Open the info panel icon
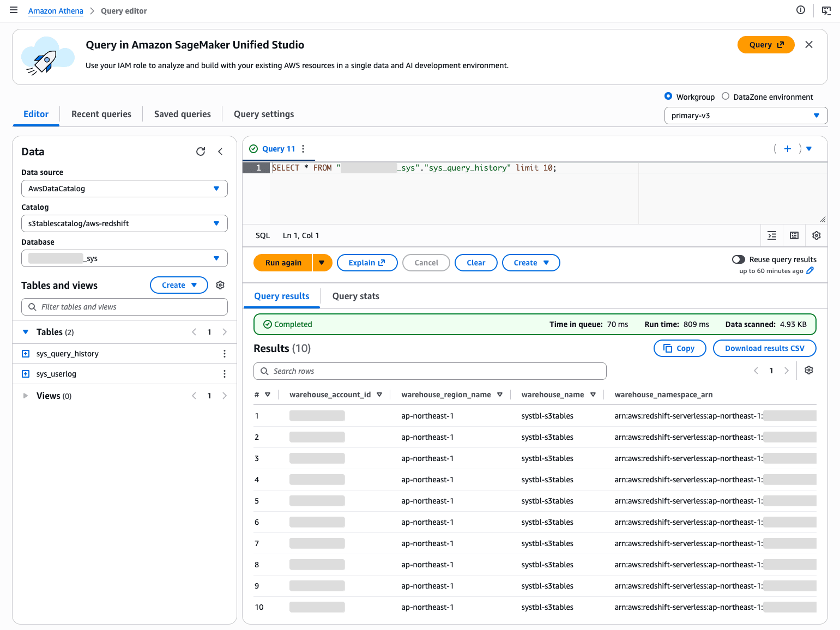This screenshot has width=840, height=630. tap(801, 10)
